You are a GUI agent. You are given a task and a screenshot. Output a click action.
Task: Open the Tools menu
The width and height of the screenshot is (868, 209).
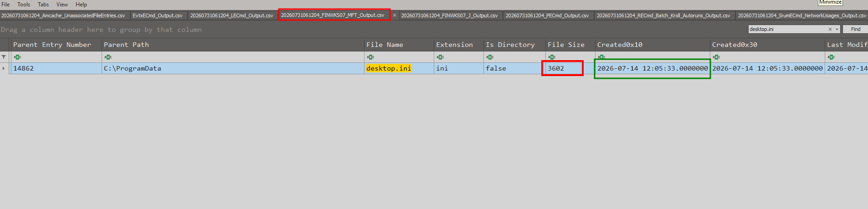point(24,5)
